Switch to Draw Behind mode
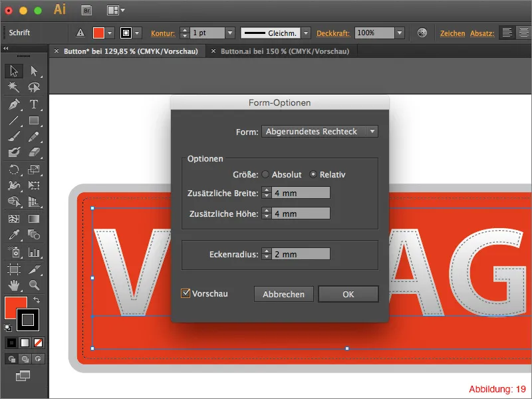 [x=25, y=359]
